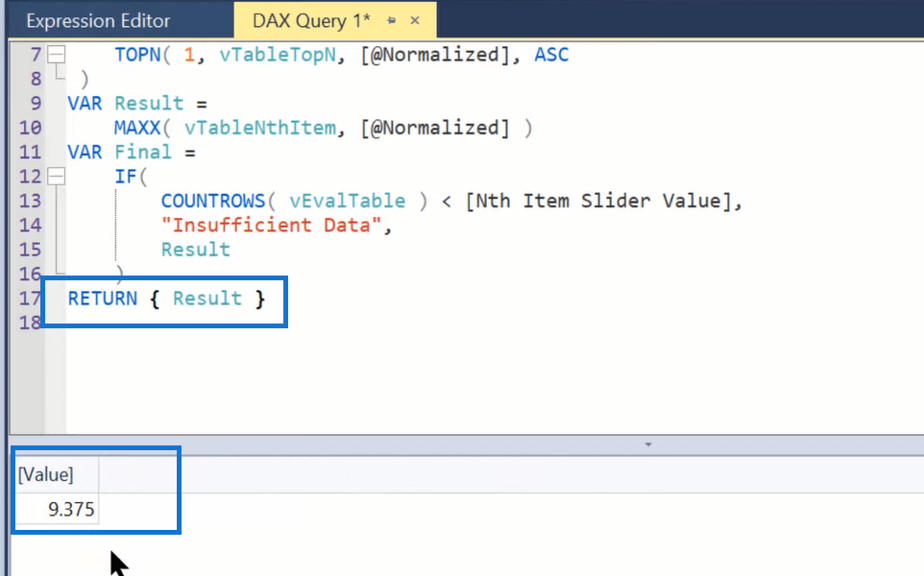924x576 pixels.
Task: Click the Final variable name on line 11
Action: (x=143, y=152)
